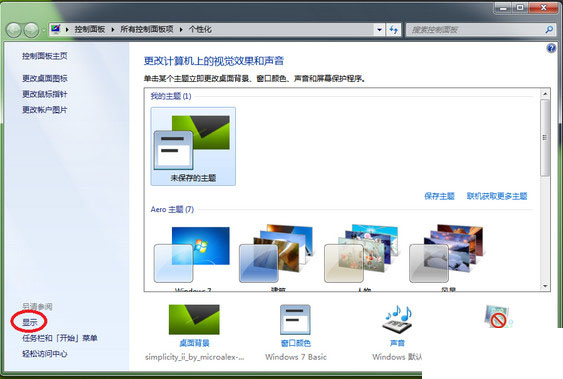Select the 未保存的主题 theme thumbnail

[193, 146]
